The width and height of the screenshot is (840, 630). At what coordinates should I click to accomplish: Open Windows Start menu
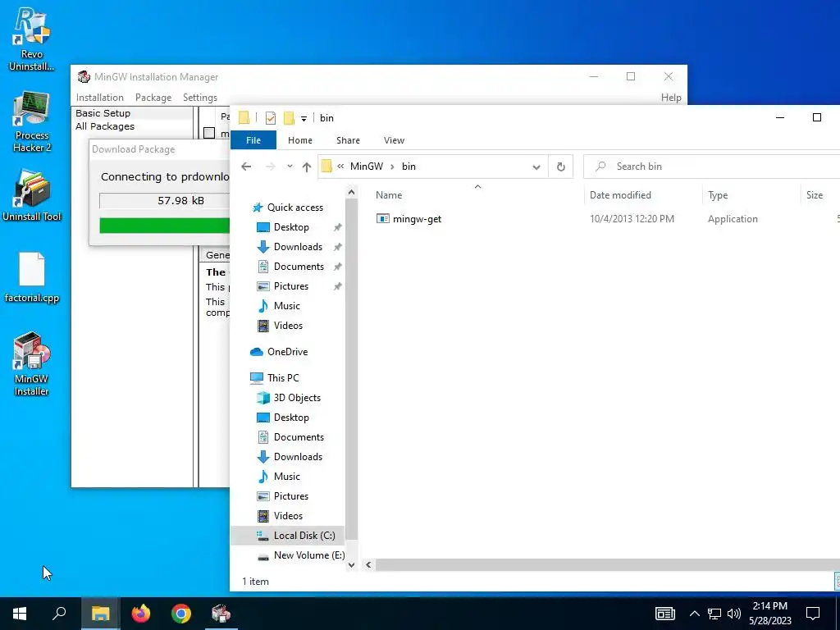click(20, 614)
